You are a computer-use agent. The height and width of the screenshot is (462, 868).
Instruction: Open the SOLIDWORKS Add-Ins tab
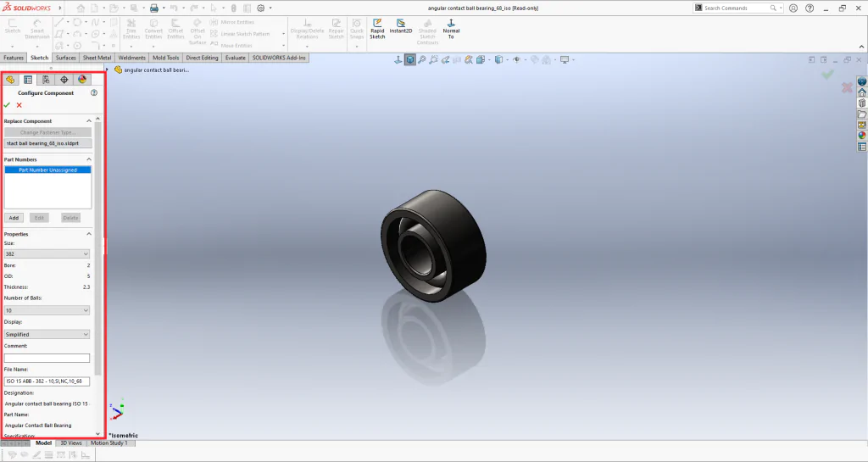click(279, 58)
